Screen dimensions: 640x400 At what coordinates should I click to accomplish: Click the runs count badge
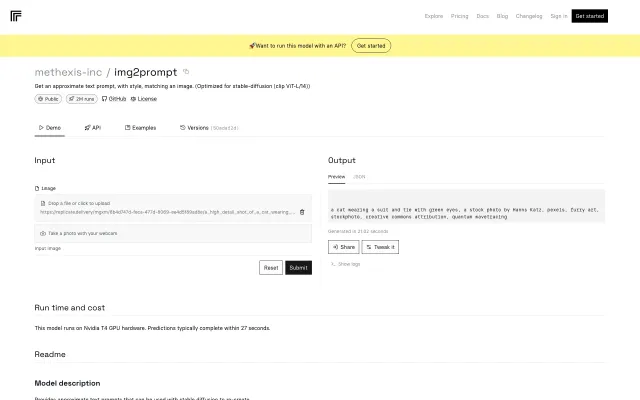point(82,99)
